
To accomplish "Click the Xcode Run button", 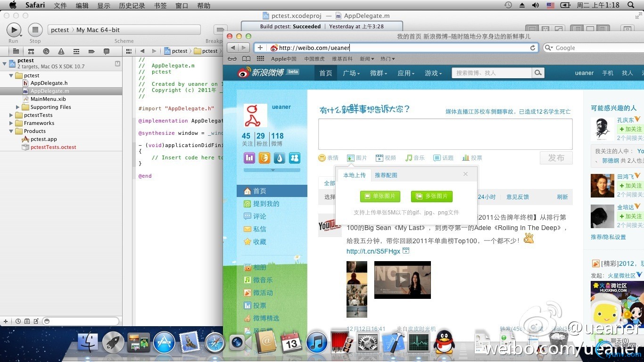I will click(x=14, y=30).
